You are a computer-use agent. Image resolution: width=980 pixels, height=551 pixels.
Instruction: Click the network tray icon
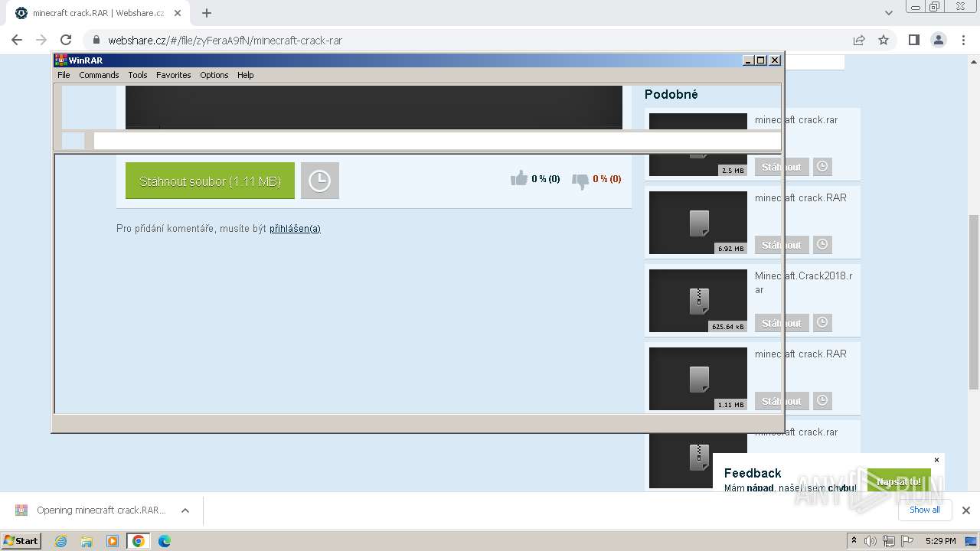click(x=888, y=541)
